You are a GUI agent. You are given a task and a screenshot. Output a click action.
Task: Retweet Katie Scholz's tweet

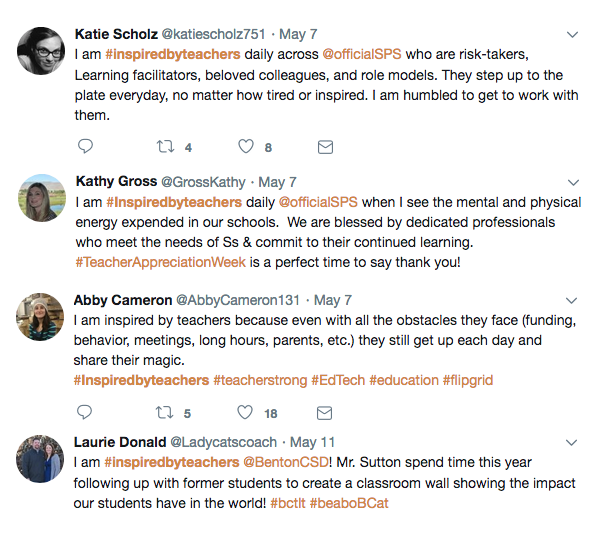click(x=165, y=147)
